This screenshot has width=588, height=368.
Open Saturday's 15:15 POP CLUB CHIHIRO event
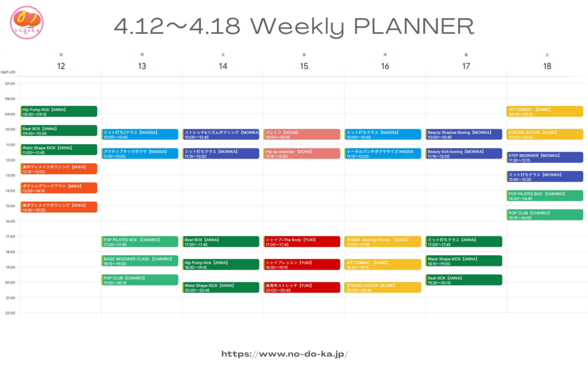click(545, 214)
